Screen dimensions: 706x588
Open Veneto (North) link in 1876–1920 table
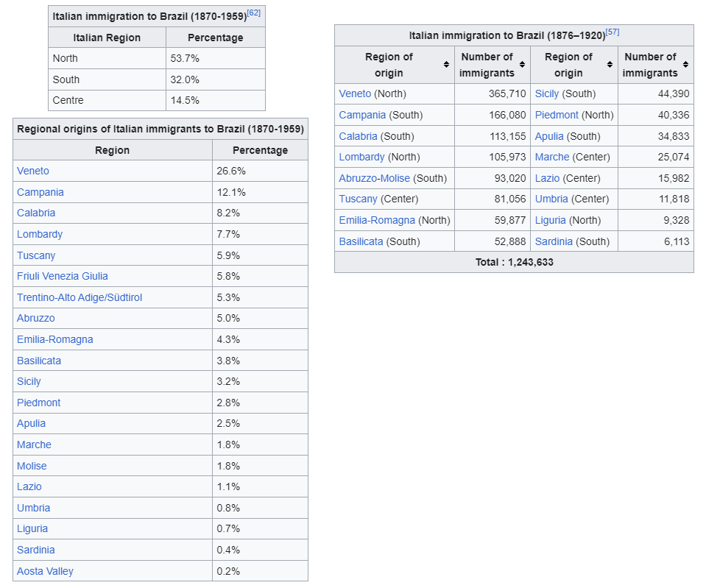click(x=355, y=93)
